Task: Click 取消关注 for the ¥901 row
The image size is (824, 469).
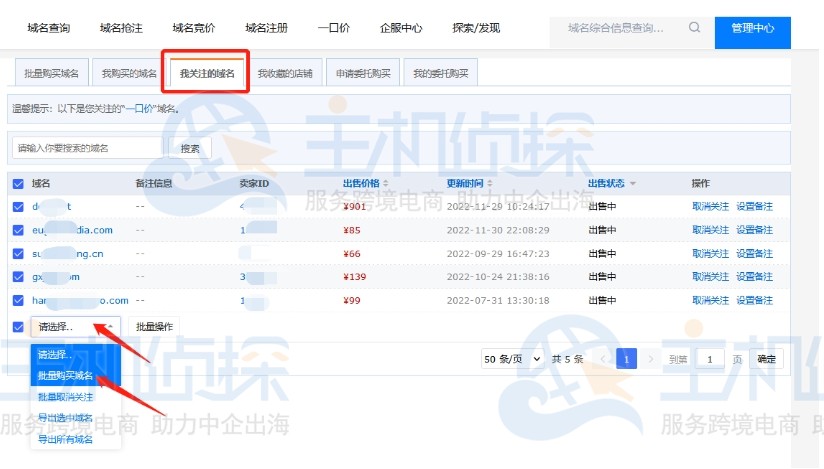Action: point(710,207)
